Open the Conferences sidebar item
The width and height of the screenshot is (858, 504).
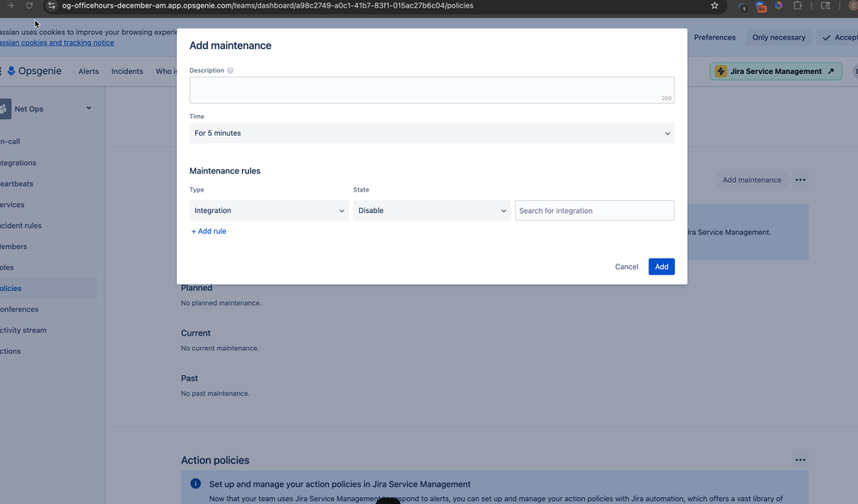coord(19,309)
